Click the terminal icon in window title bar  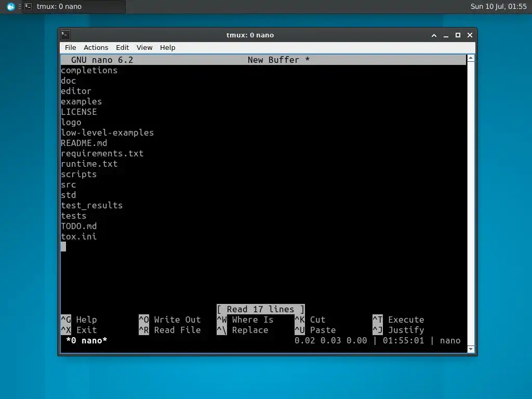pyautogui.click(x=65, y=35)
